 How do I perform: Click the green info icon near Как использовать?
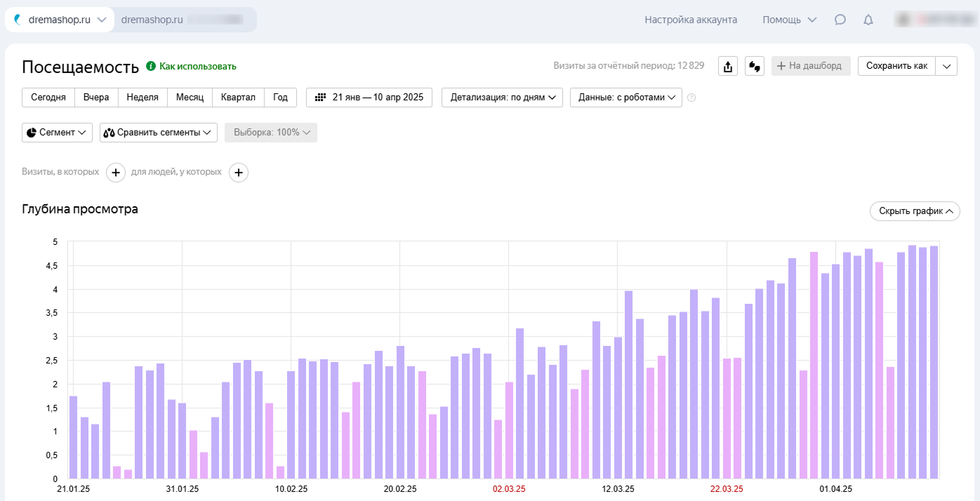[x=150, y=66]
